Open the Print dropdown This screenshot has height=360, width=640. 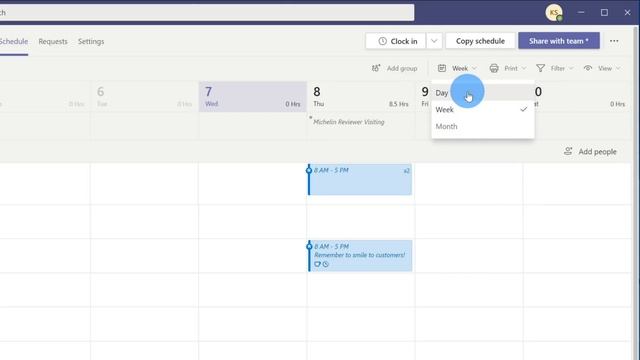point(508,68)
